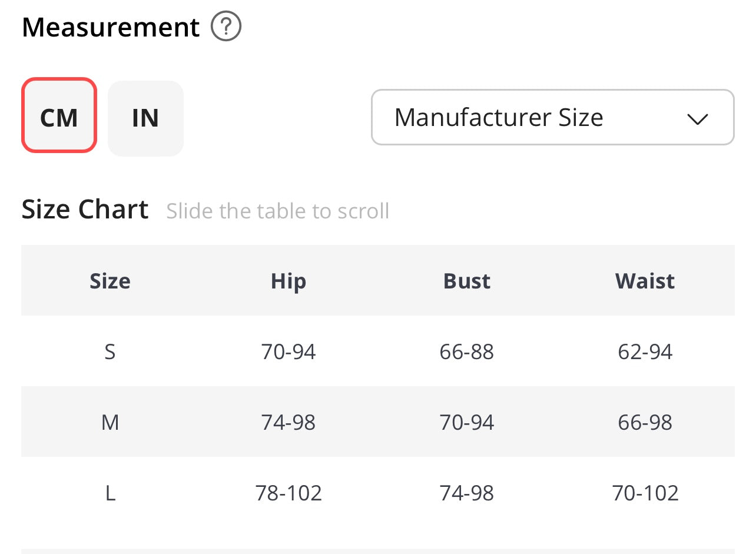Select the size S row label

click(x=110, y=351)
